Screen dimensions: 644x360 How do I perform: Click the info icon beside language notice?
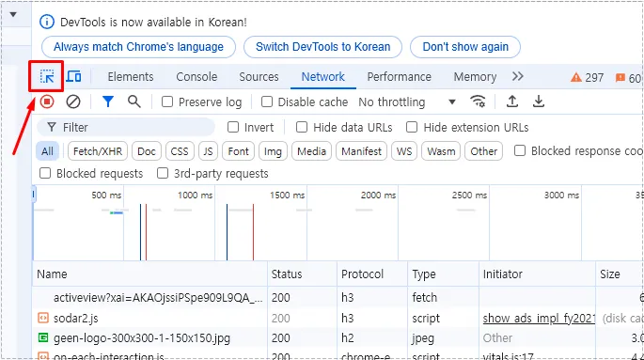[47, 22]
